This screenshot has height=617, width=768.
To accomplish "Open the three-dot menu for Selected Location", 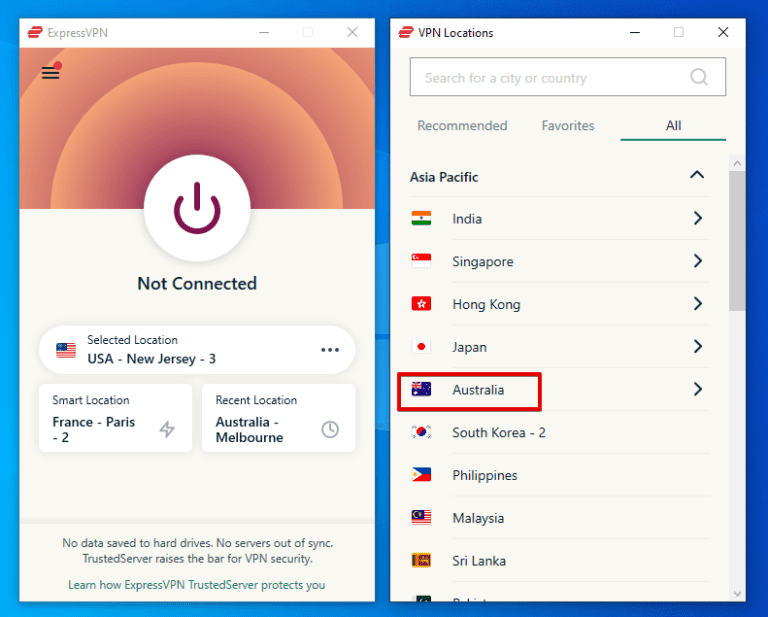I will [x=330, y=350].
